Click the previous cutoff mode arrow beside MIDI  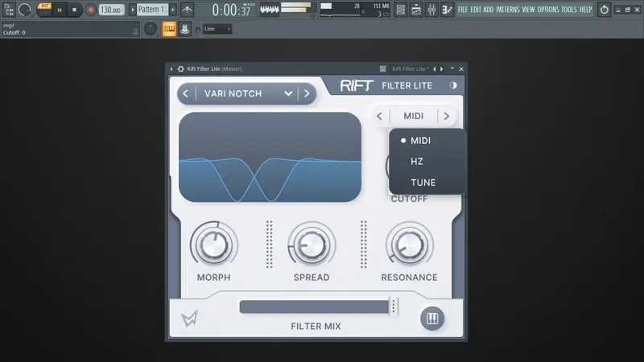[x=379, y=116]
